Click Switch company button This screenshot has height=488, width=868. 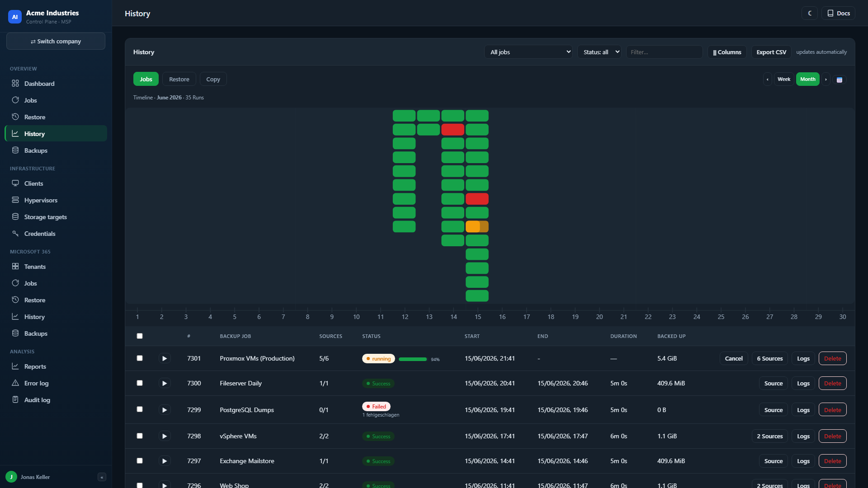[56, 41]
